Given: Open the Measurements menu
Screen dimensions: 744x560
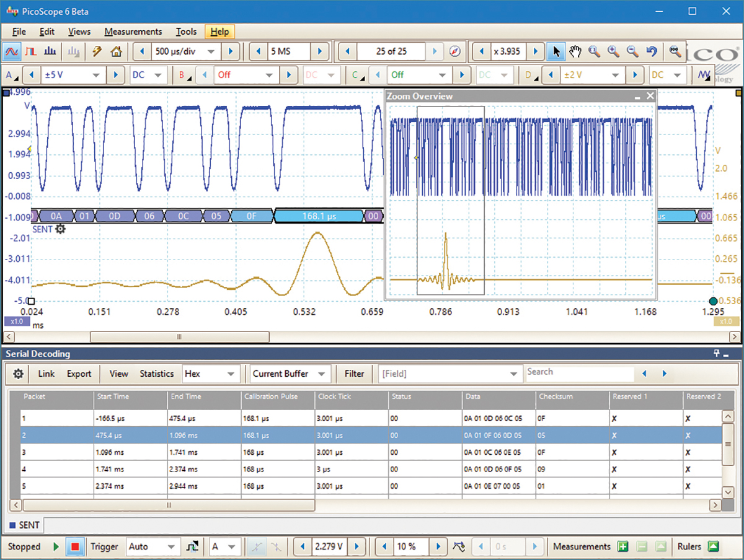Looking at the screenshot, I should pyautogui.click(x=133, y=32).
